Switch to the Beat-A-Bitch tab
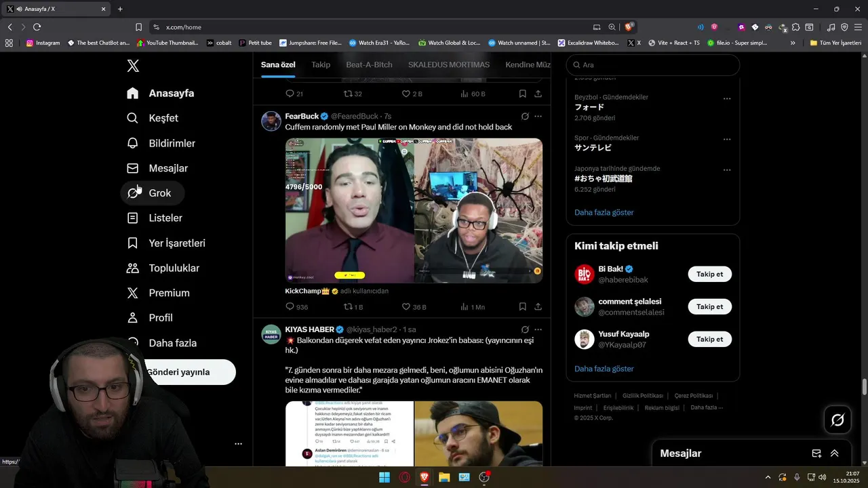 click(x=369, y=64)
